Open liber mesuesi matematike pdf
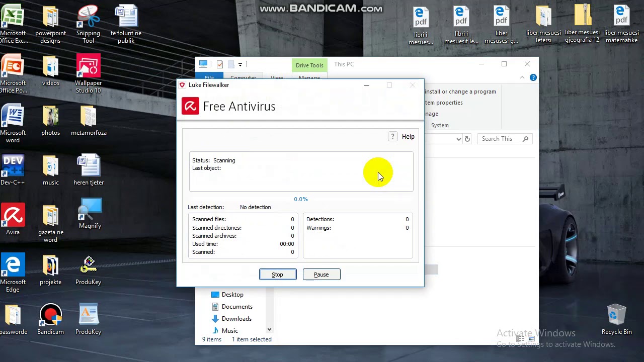This screenshot has height=362, width=644. point(621,24)
